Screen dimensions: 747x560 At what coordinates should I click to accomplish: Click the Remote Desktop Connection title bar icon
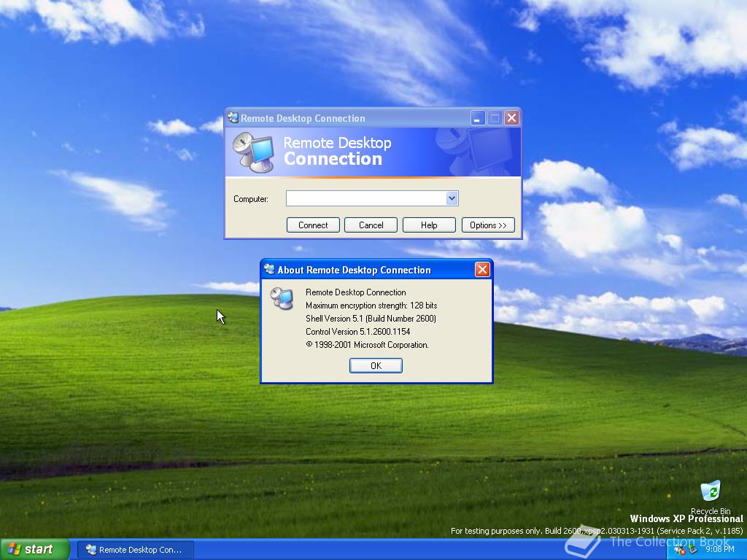point(233,117)
